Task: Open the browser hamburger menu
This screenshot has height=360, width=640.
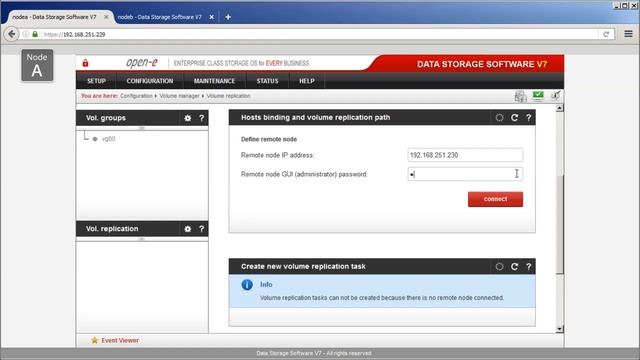Action: 629,34
